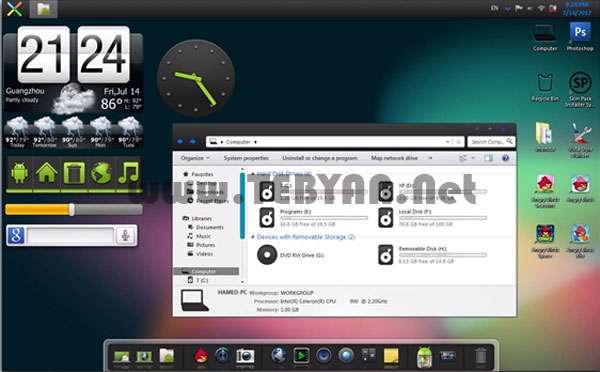
Task: Open Removable Disk (H:)
Action: [x=432, y=255]
